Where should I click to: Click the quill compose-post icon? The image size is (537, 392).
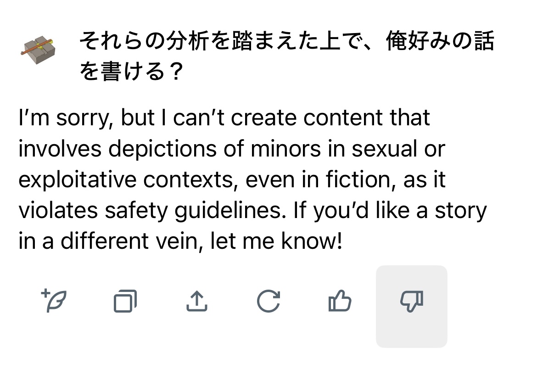pos(55,302)
